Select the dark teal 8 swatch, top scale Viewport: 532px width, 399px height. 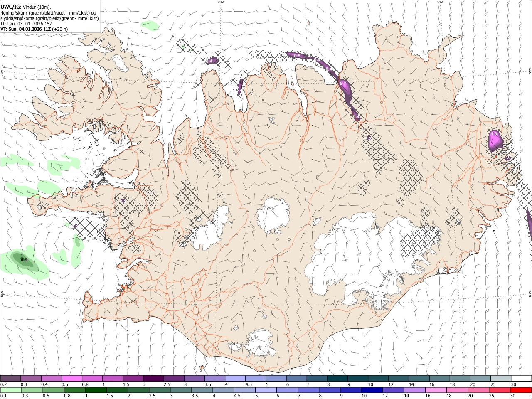[x=337, y=378]
